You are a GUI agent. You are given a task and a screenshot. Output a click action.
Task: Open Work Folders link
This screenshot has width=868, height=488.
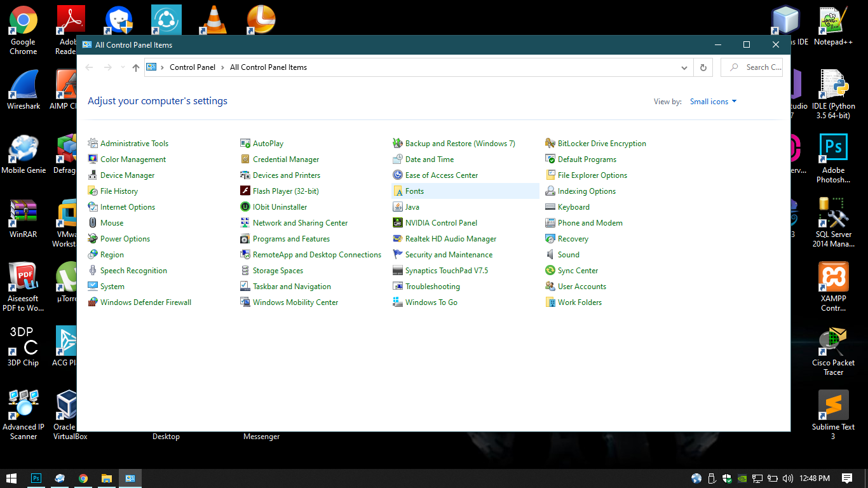[580, 302]
